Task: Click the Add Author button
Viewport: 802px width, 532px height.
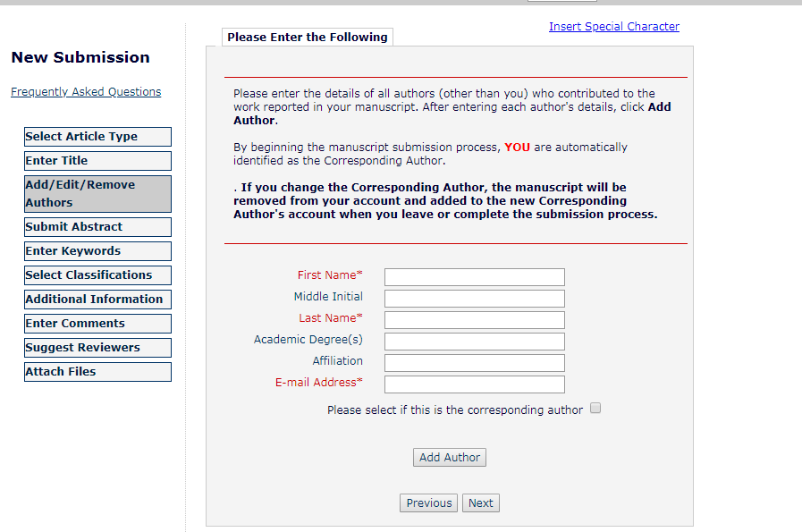Action: 450,457
